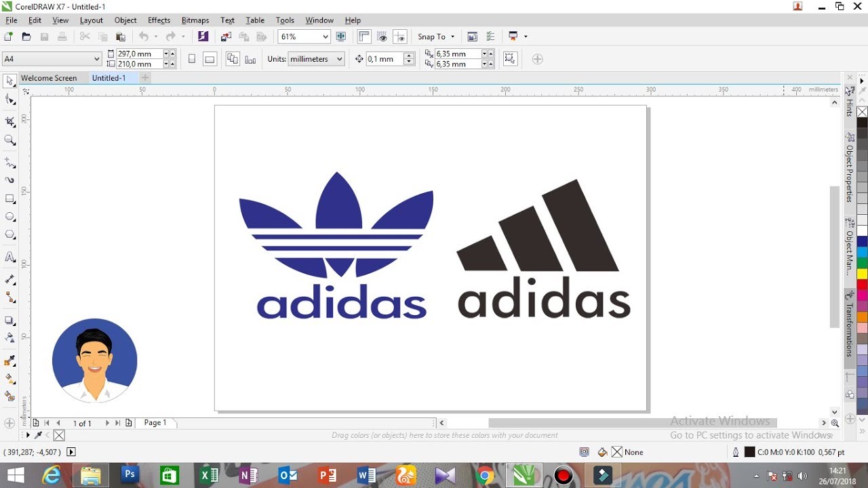The width and height of the screenshot is (868, 488).
Task: Open the A4 page size dropdown
Action: 96,59
